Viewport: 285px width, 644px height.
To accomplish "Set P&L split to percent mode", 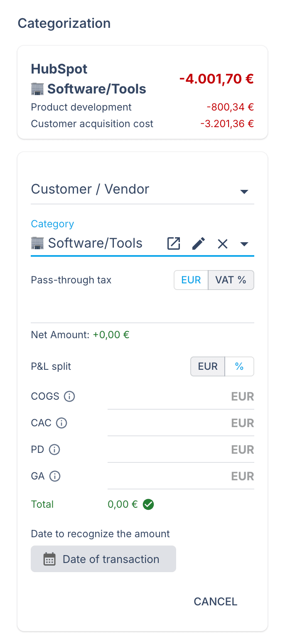I will (239, 366).
